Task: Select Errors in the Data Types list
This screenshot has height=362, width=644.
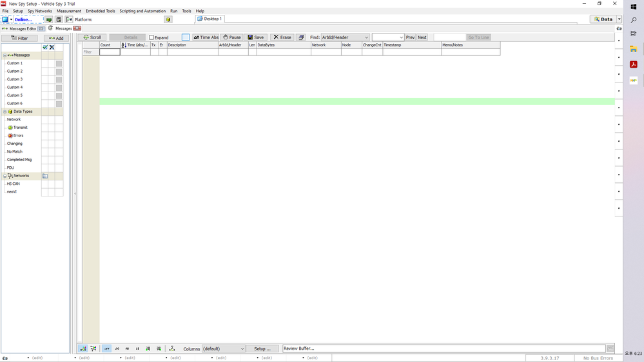Action: click(18, 136)
